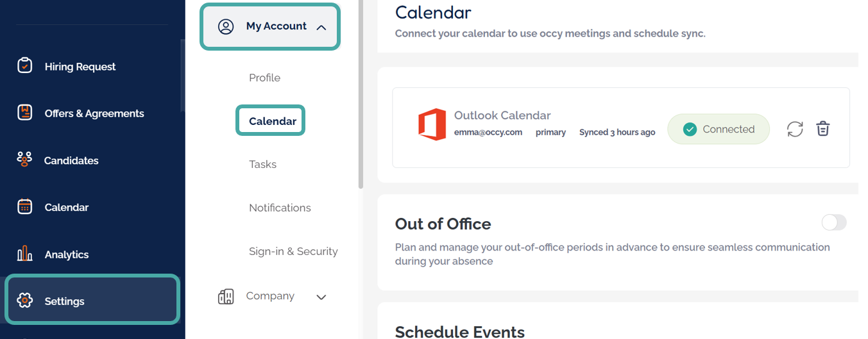Click the Hiring Request clipboard icon
Screen dimensions: 868x339
click(x=24, y=66)
